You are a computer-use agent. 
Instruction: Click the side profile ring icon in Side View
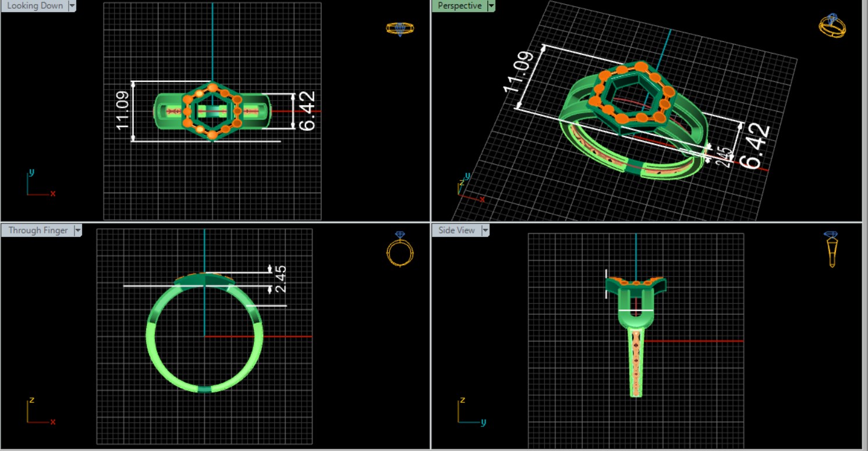pyautogui.click(x=831, y=249)
